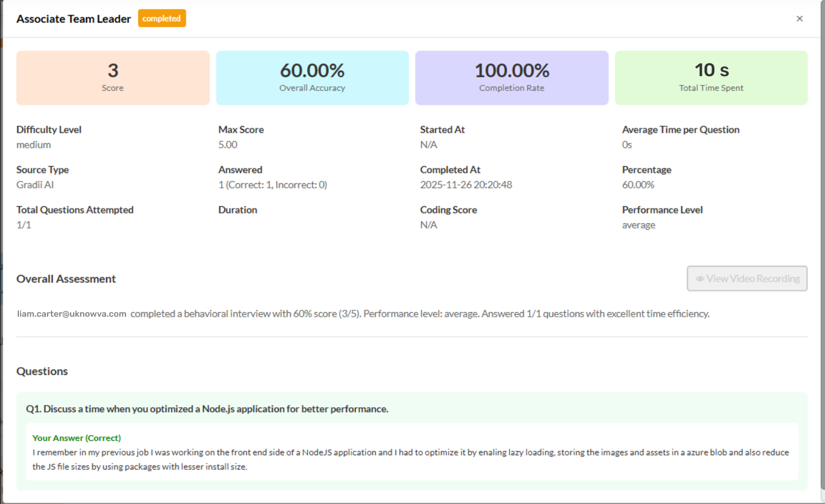Viewport: 825px width, 504px height.
Task: Click the eye icon in View Video Recording
Action: 700,279
